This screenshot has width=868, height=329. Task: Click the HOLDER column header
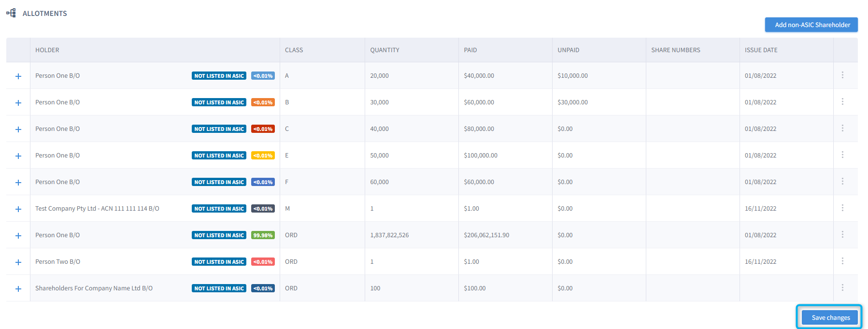point(47,50)
